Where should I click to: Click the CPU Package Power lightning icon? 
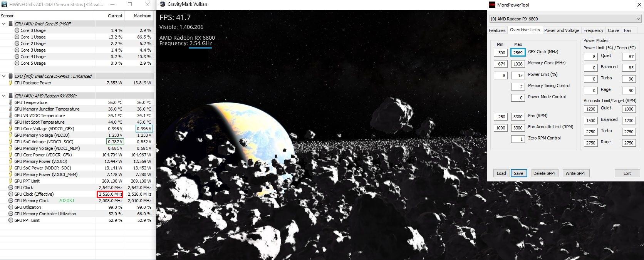(10, 83)
